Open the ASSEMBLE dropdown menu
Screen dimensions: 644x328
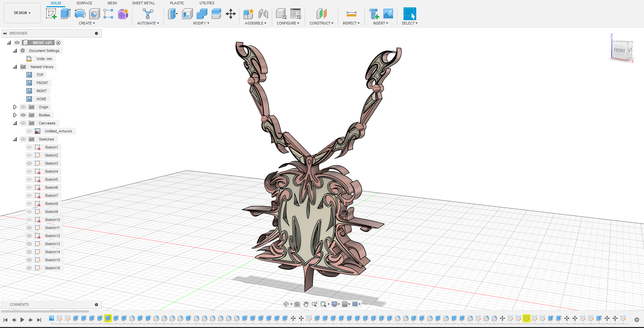point(256,23)
